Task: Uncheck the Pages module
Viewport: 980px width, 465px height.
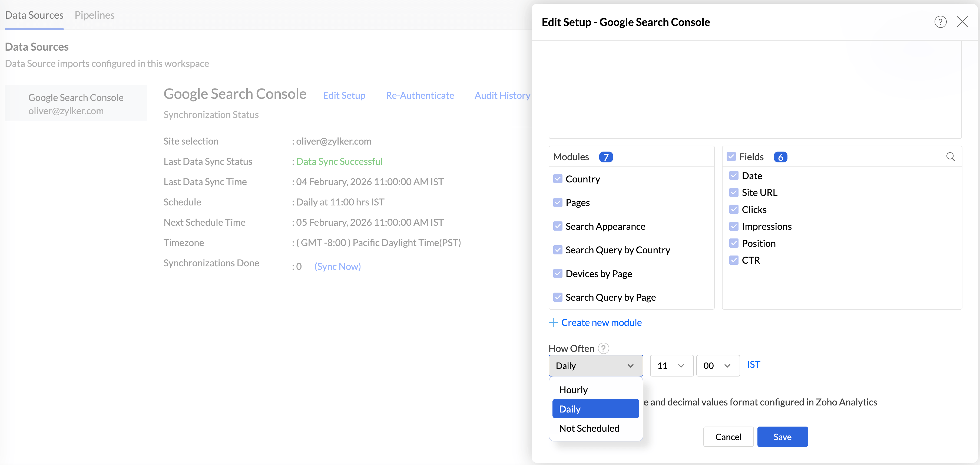Action: pos(558,202)
